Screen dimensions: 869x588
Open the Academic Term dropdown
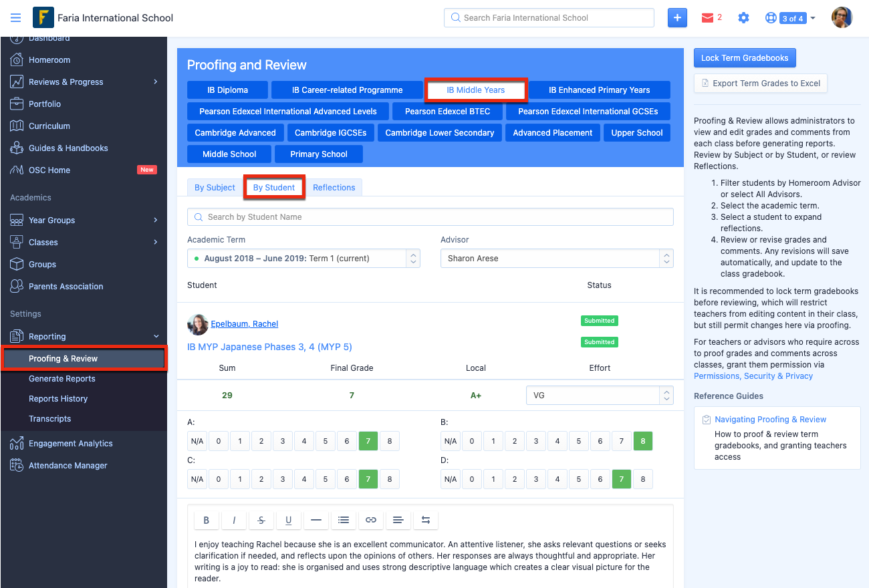303,259
